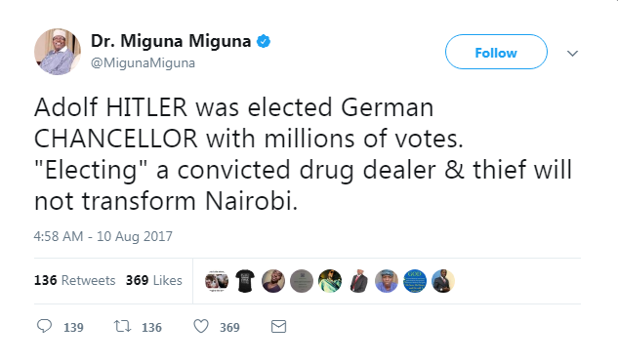618x364 pixels.
Task: Click the 139 replies count
Action: [x=73, y=327]
